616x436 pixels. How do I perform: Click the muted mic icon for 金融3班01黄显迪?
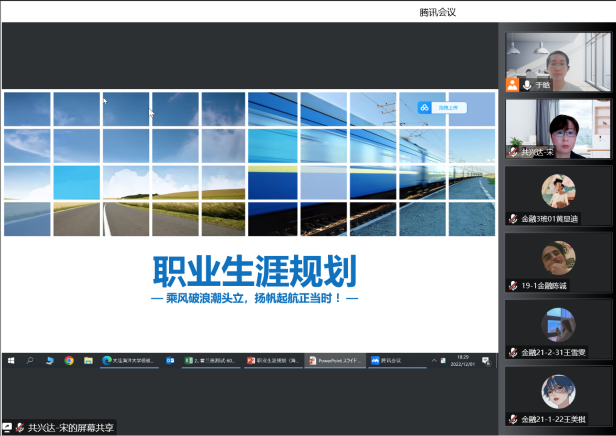pyautogui.click(x=513, y=219)
